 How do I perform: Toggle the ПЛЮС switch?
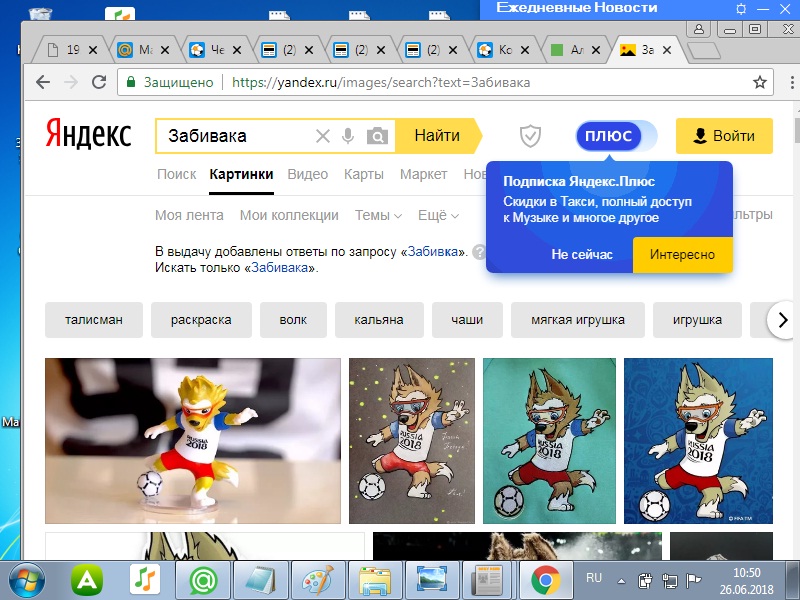616,136
